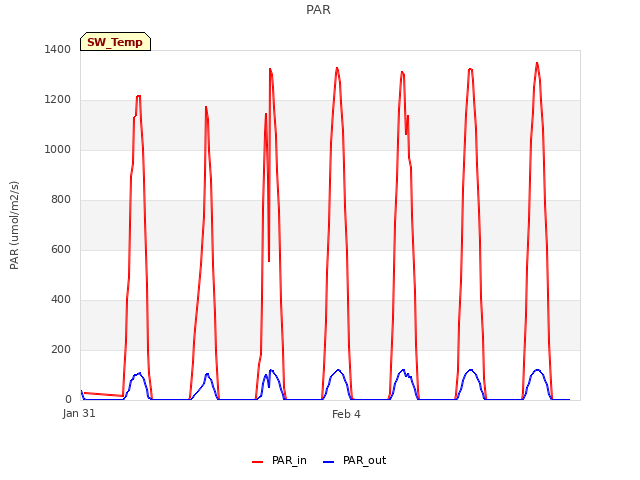Click the PAR (umol/m2/s) axis title
Viewport: 640px width, 480px height.
[x=14, y=225]
